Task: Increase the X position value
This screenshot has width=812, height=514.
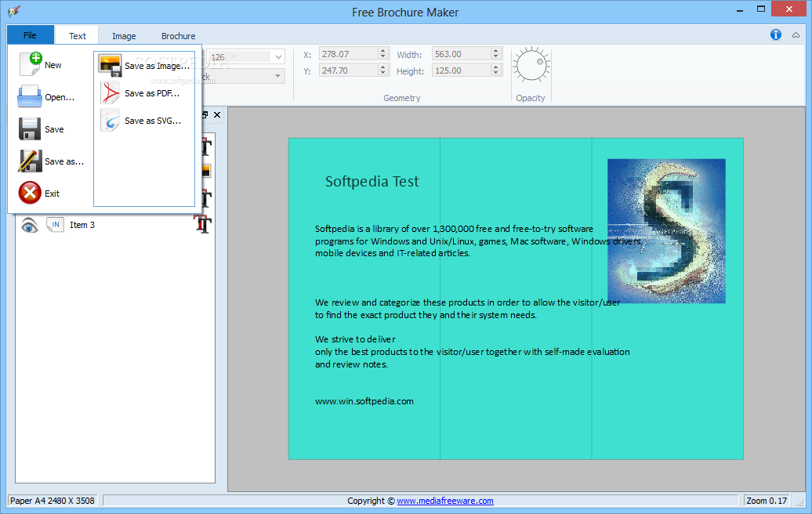Action: point(382,51)
